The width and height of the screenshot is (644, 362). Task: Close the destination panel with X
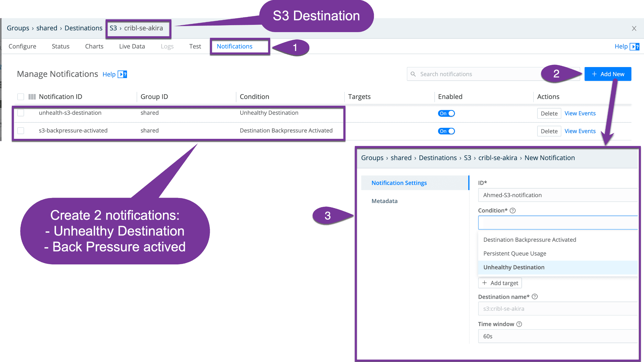point(634,28)
